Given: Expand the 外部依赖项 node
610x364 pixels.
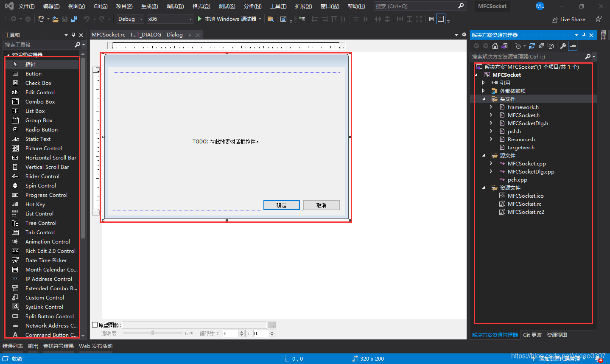Looking at the screenshot, I should click(483, 91).
